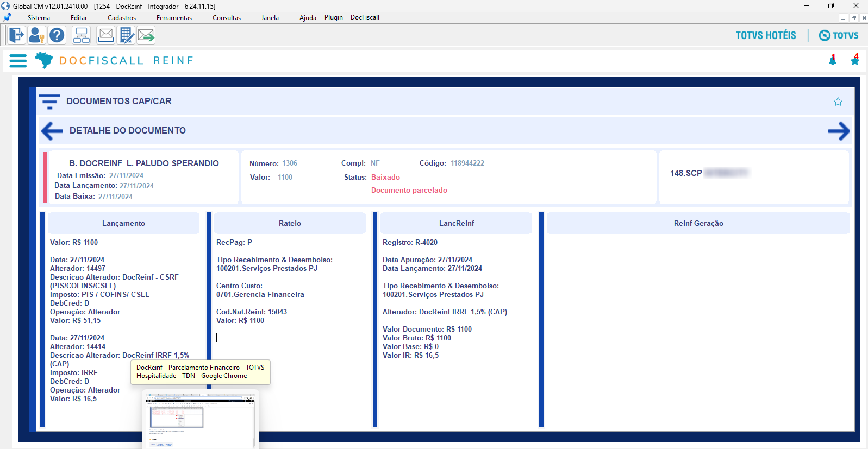Image resolution: width=868 pixels, height=449 pixels.
Task: Open help with the question mark icon
Action: point(57,35)
